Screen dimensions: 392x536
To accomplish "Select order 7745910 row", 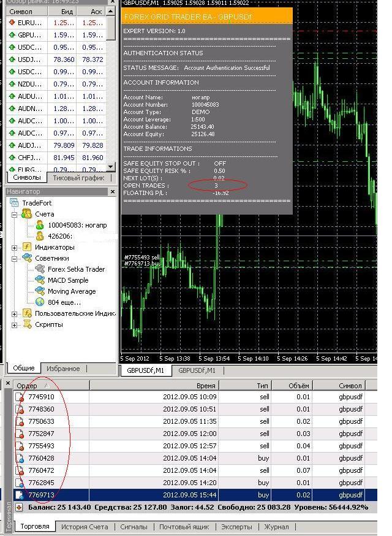I will [x=195, y=397].
